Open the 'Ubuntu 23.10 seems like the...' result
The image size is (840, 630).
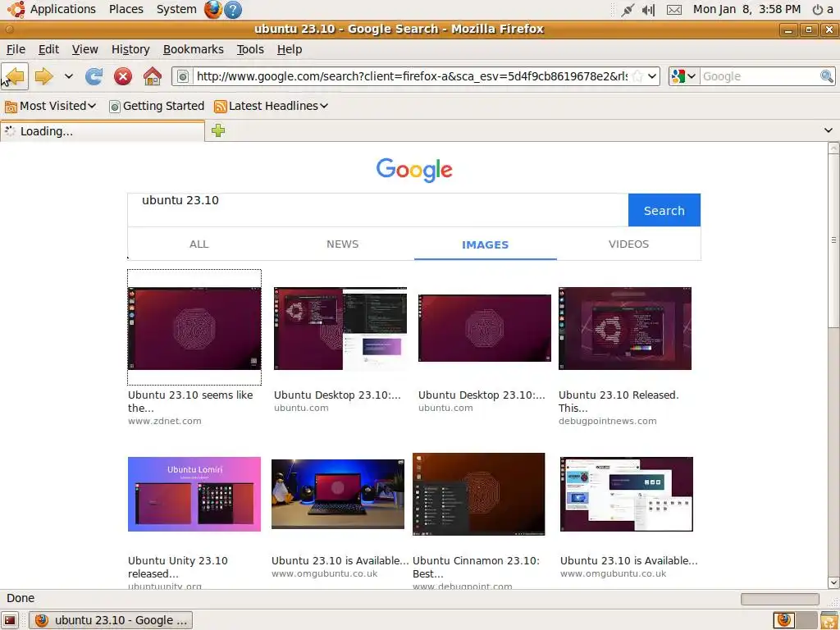pyautogui.click(x=190, y=401)
